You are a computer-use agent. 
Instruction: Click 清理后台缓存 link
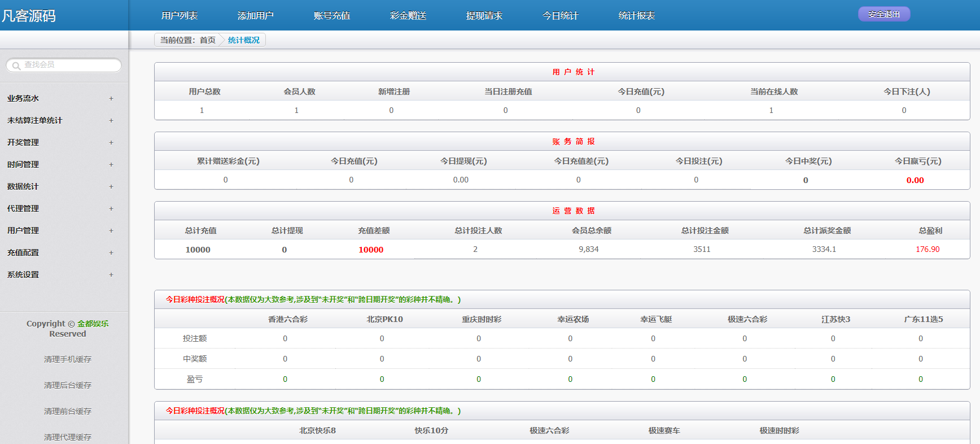click(x=67, y=385)
